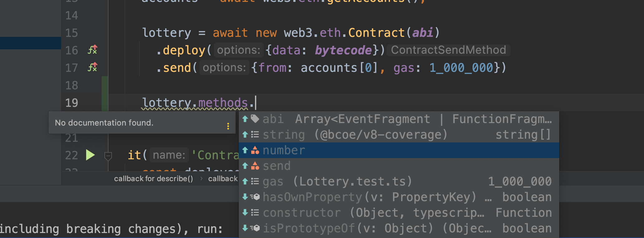This screenshot has width=644, height=238.
Task: Click line number 15 in the gutter
Action: pos(72,33)
